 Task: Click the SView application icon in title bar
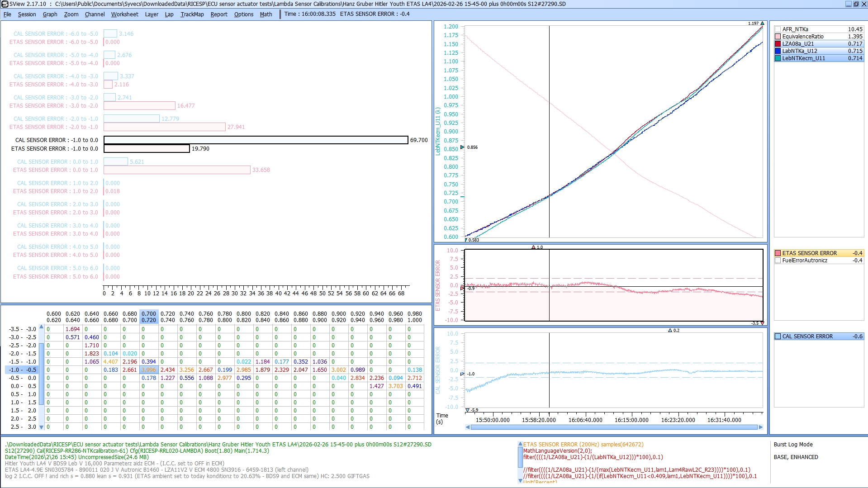[5, 4]
